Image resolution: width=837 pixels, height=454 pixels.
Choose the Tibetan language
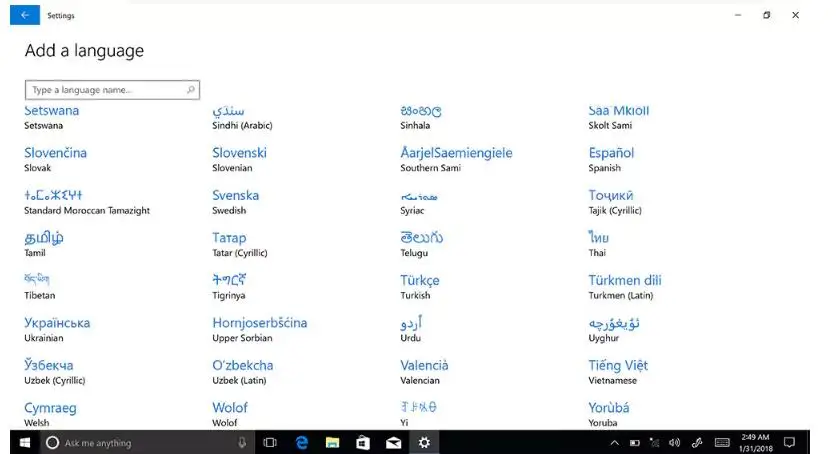pos(40,287)
